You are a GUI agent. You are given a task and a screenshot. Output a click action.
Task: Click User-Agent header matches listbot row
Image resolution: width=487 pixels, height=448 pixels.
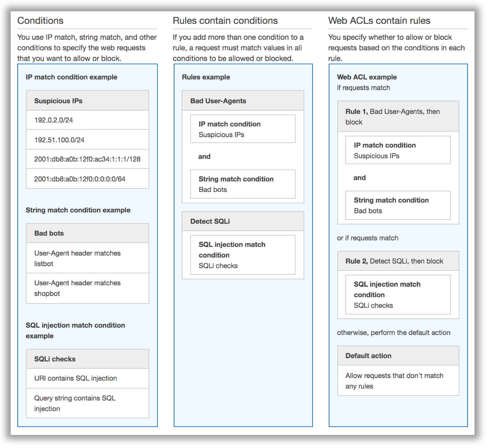[88, 258]
